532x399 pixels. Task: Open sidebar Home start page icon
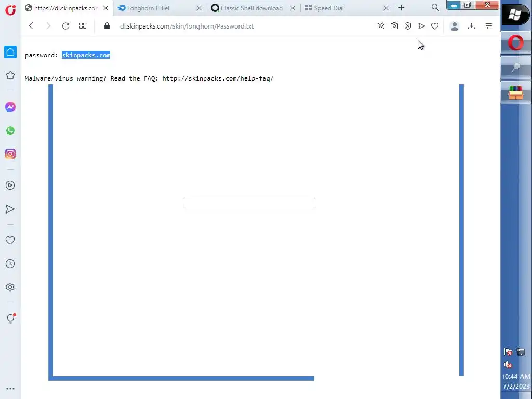click(x=10, y=52)
